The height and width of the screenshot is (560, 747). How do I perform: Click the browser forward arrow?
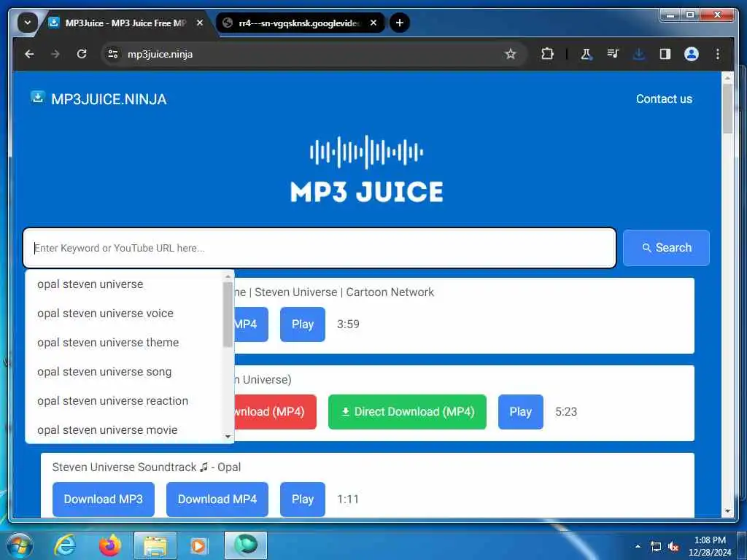(55, 54)
